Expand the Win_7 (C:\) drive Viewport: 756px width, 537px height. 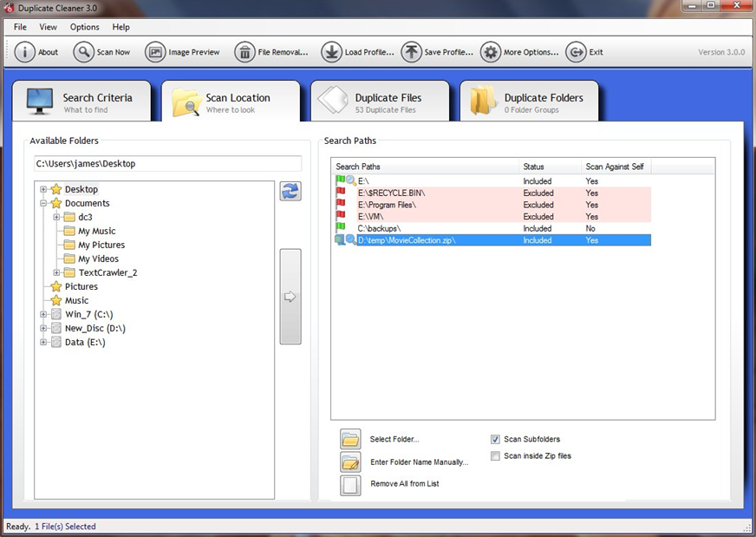click(x=43, y=314)
